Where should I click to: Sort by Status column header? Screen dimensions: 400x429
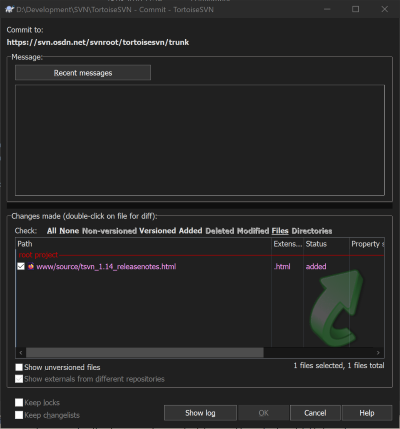[x=326, y=244]
